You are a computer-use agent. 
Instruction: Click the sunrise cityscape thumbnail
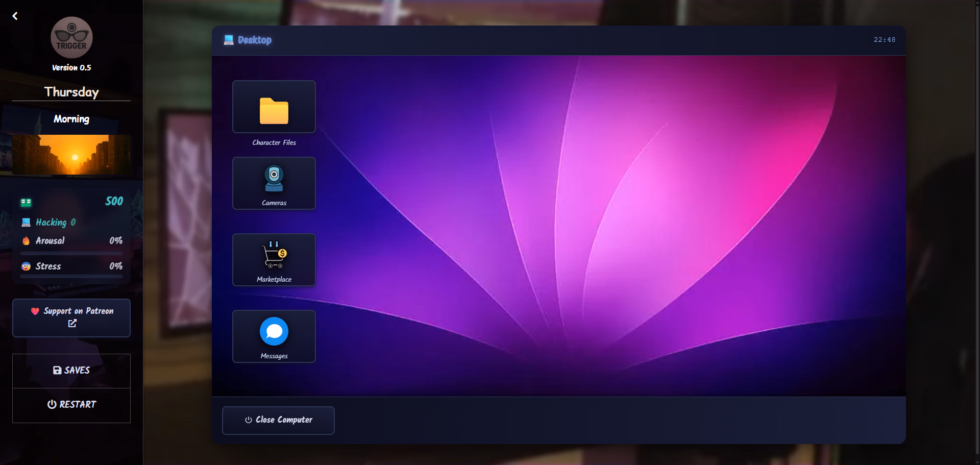point(71,154)
